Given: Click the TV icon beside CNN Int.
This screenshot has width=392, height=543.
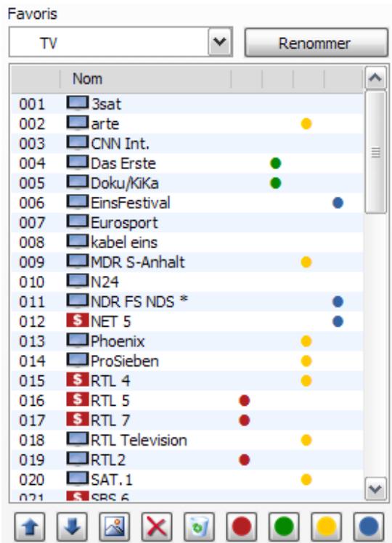Looking at the screenshot, I should click(x=77, y=143).
